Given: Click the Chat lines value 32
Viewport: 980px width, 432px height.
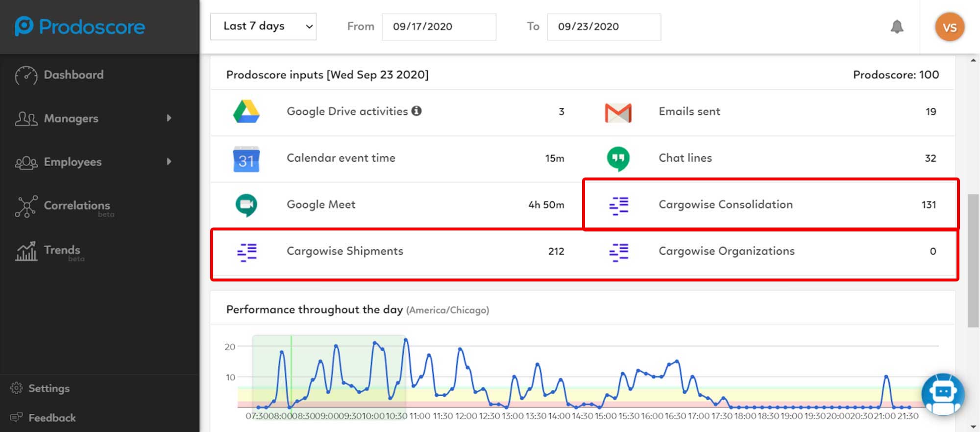Looking at the screenshot, I should (x=931, y=158).
